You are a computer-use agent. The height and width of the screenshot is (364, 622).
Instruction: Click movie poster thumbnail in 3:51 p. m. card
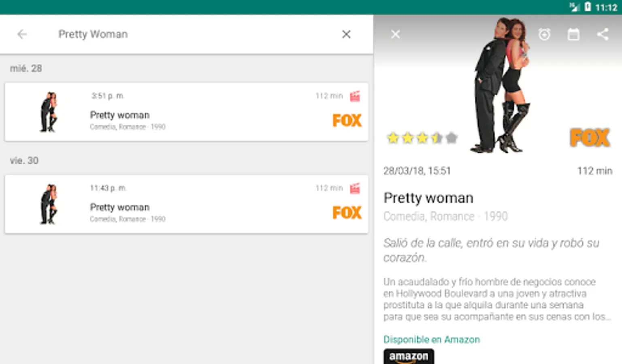point(49,112)
